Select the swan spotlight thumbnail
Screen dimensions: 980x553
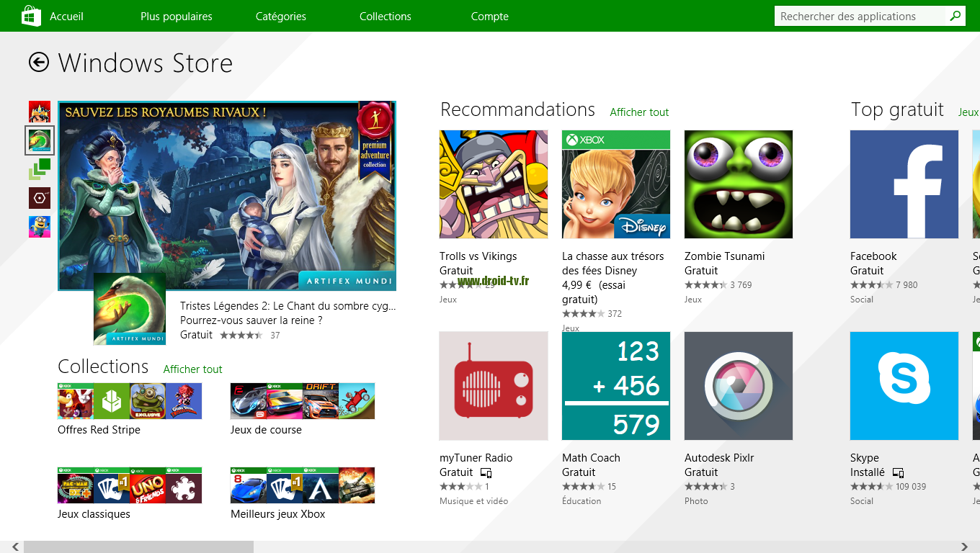(x=40, y=140)
